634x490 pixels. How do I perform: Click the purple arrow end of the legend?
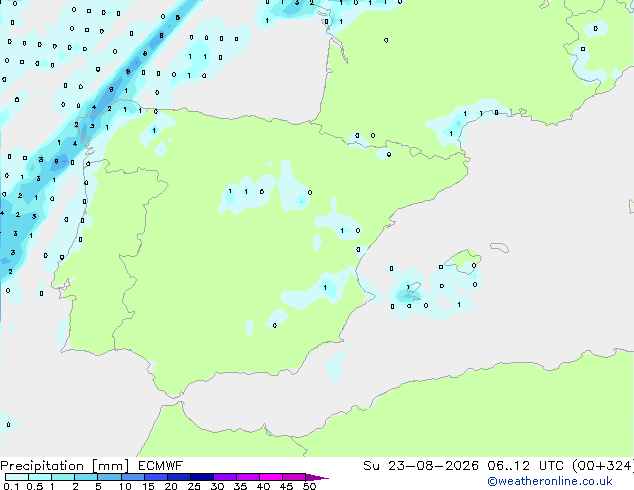[317, 477]
